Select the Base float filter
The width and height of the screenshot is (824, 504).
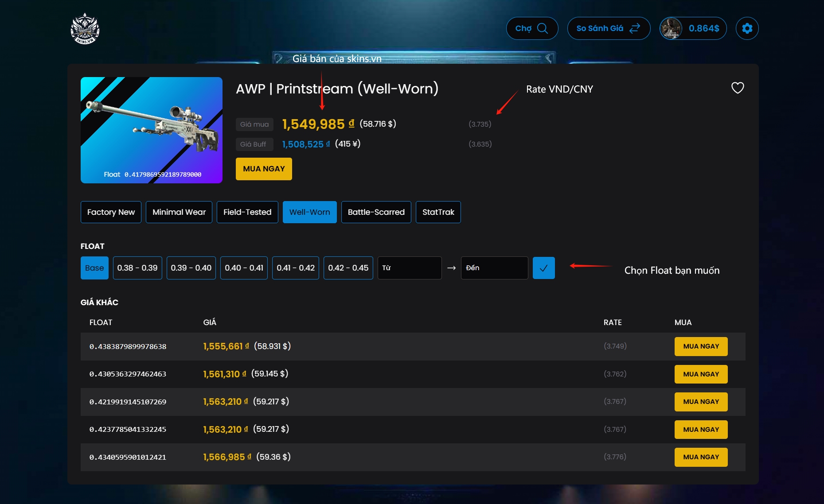click(x=94, y=268)
